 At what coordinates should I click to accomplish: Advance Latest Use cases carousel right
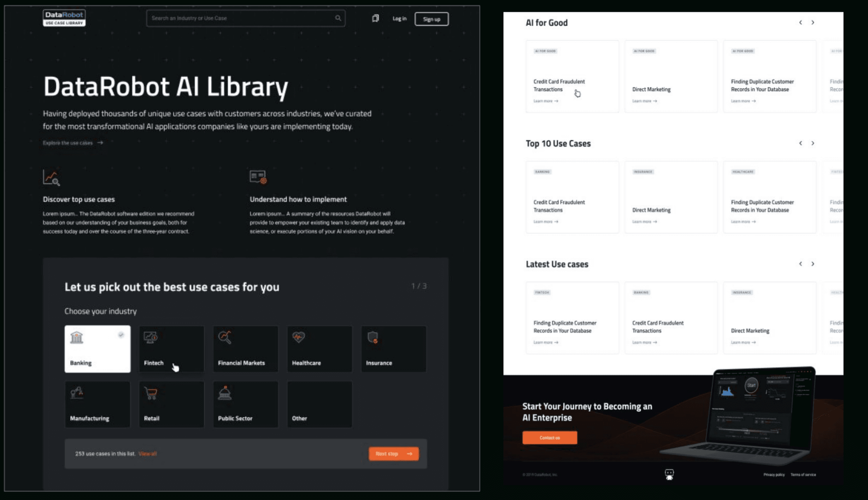[813, 264]
